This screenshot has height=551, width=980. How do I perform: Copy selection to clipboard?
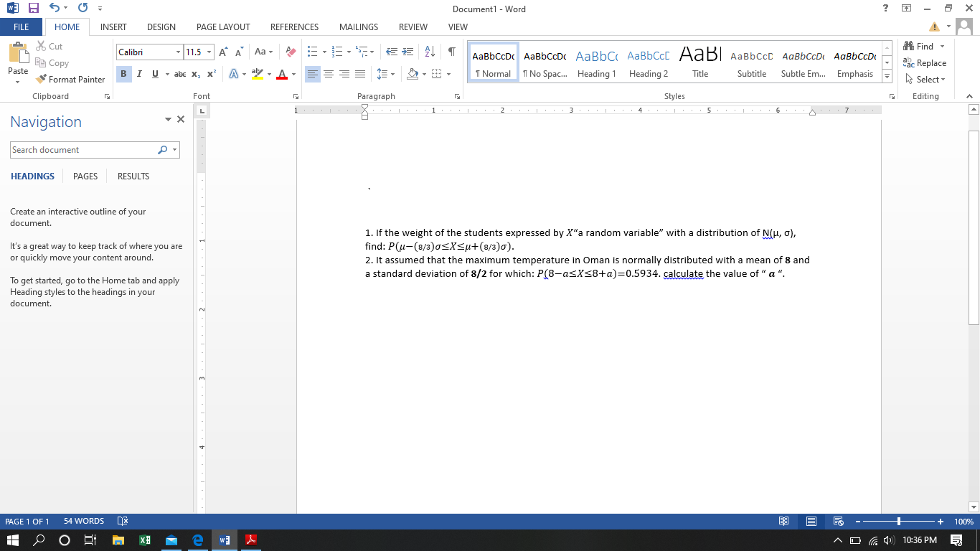(x=52, y=63)
